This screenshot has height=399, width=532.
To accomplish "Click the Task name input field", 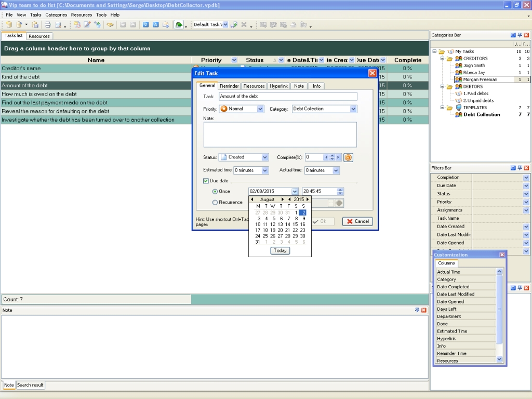I will tap(288, 97).
